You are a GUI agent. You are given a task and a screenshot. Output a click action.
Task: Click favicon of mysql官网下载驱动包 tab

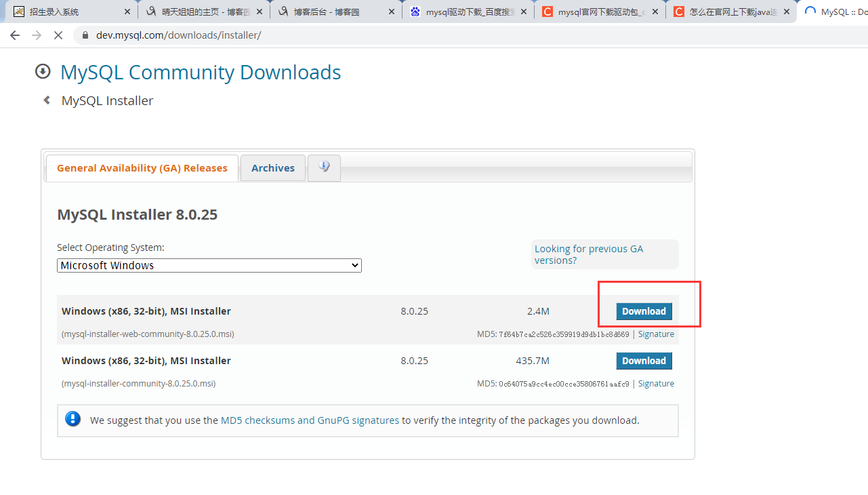tap(547, 12)
